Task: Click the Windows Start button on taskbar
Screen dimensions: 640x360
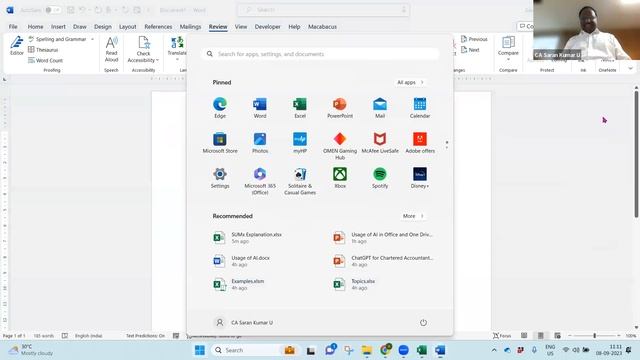Action: tap(200, 350)
